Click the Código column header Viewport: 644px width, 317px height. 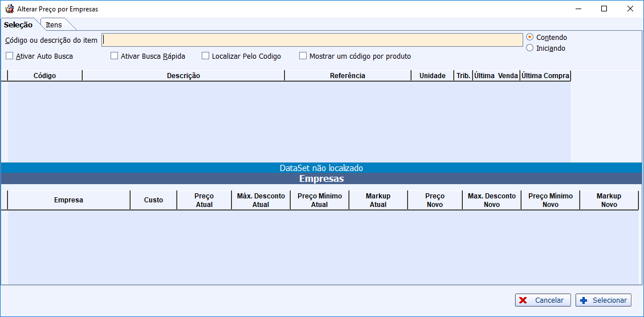44,76
